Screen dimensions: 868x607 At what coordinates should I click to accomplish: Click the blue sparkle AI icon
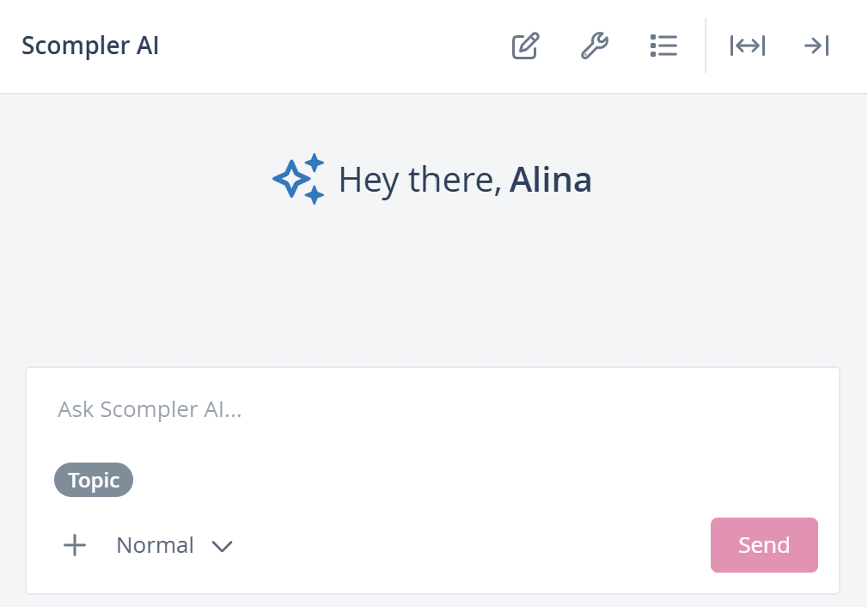(x=298, y=179)
